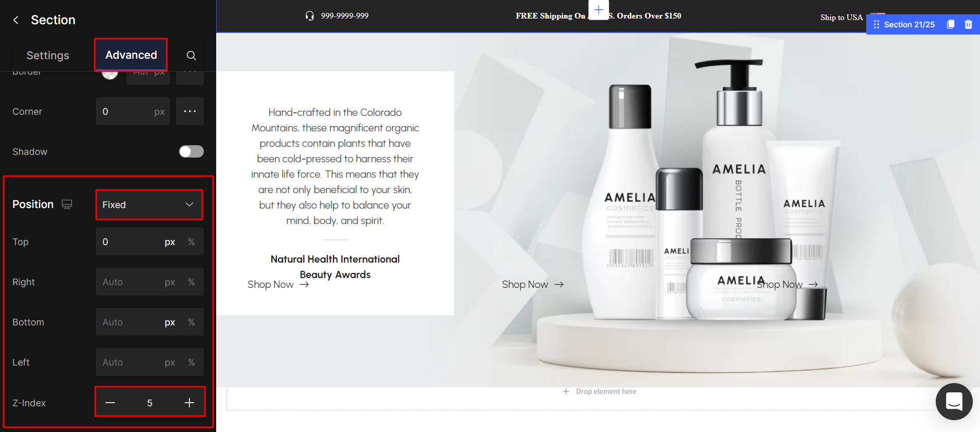
Task: Decrease Z-Index with the minus button
Action: click(x=110, y=403)
